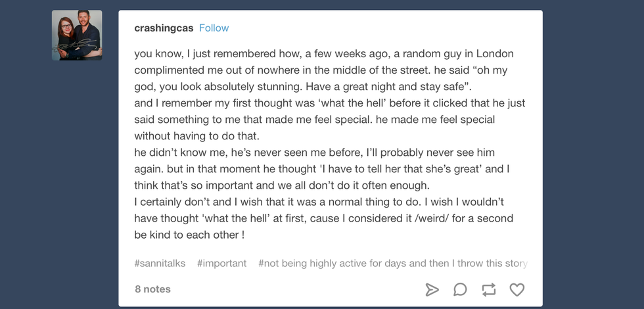
Task: Open the '#not being highly active' tag
Action: tap(392, 263)
